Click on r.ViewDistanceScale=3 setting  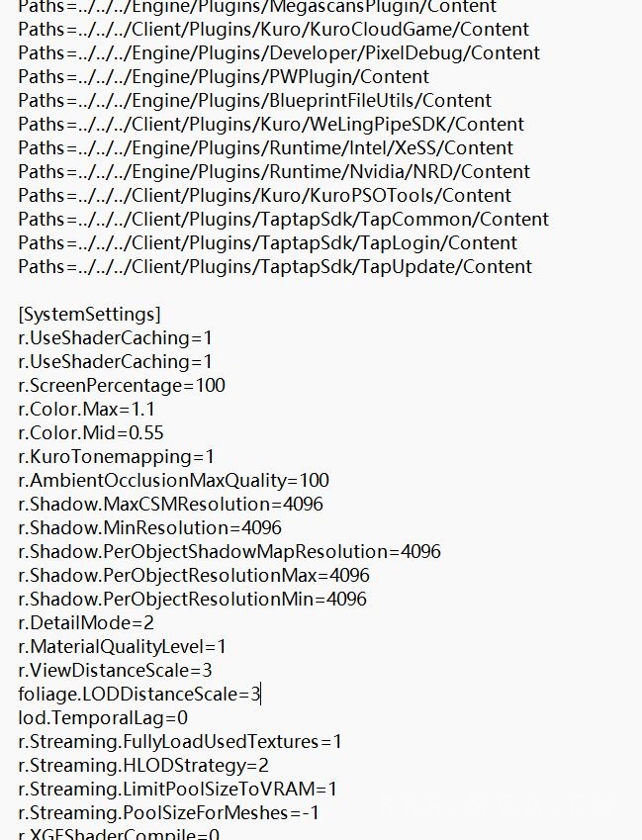click(x=115, y=671)
